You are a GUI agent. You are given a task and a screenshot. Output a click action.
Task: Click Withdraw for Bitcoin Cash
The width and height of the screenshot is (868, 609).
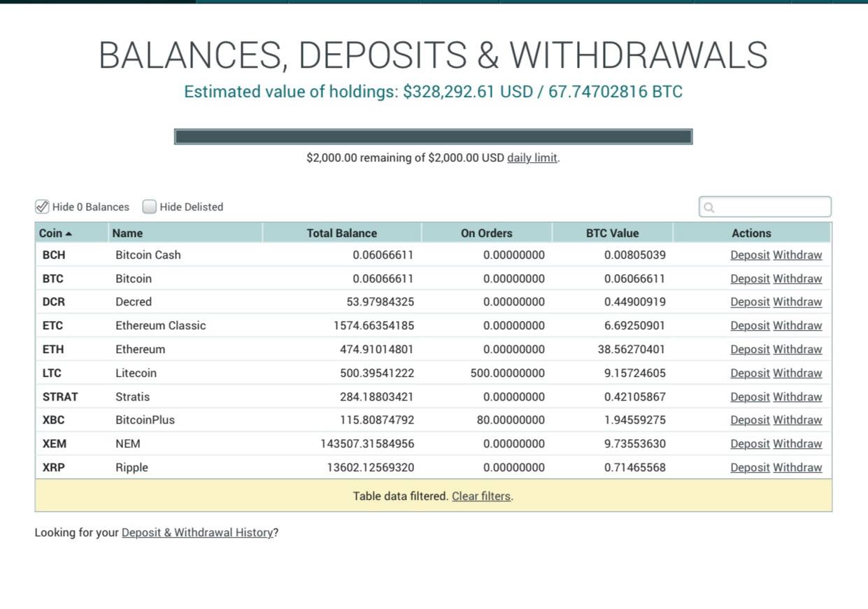797,255
